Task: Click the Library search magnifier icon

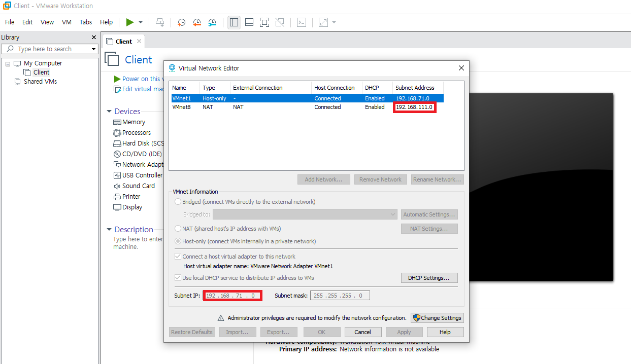Action: [x=10, y=49]
